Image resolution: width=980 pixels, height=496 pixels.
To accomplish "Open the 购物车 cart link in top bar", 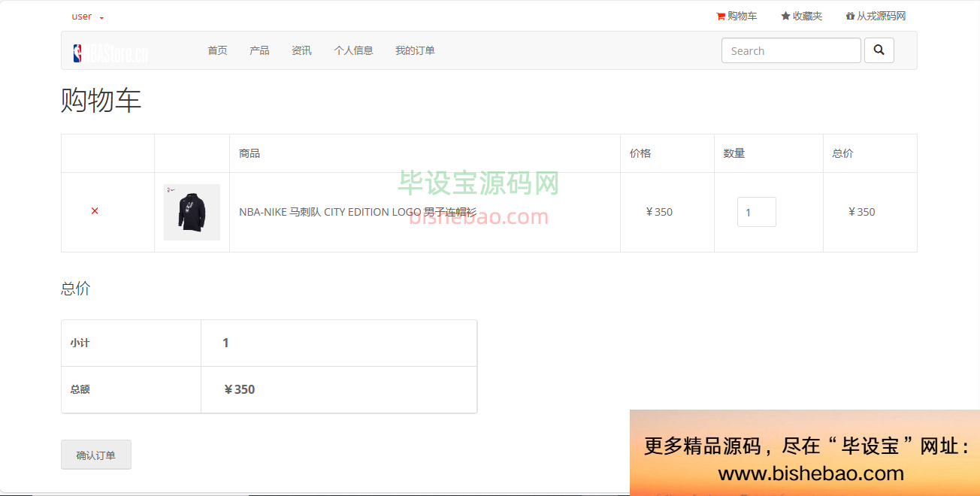I will point(737,16).
